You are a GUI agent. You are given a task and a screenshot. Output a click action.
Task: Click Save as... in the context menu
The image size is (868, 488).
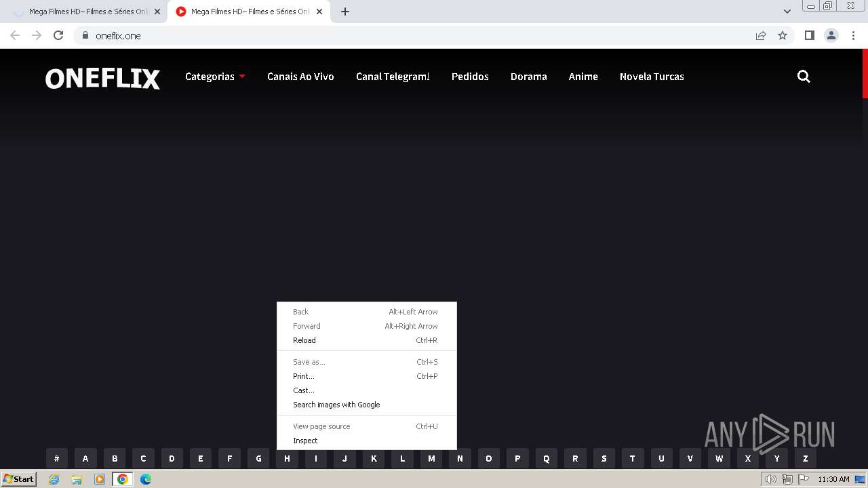click(x=367, y=362)
